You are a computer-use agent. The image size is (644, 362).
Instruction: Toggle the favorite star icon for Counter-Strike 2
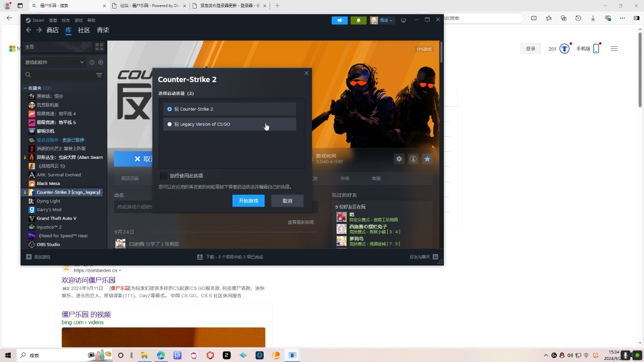click(427, 159)
